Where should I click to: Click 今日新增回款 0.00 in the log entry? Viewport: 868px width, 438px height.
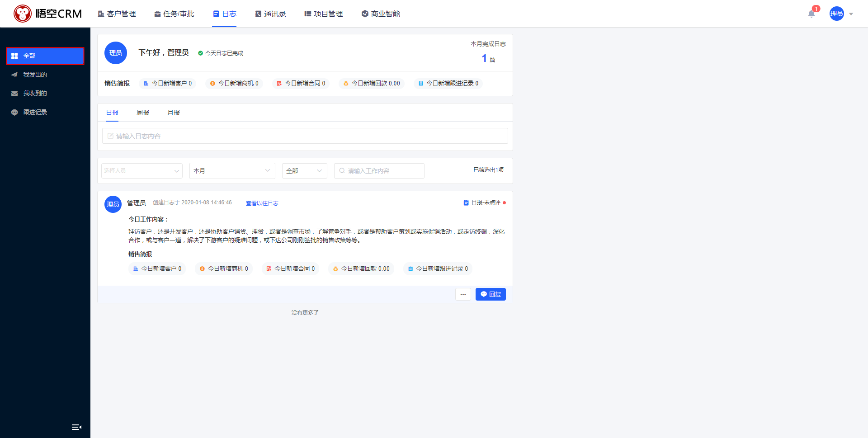click(x=361, y=268)
